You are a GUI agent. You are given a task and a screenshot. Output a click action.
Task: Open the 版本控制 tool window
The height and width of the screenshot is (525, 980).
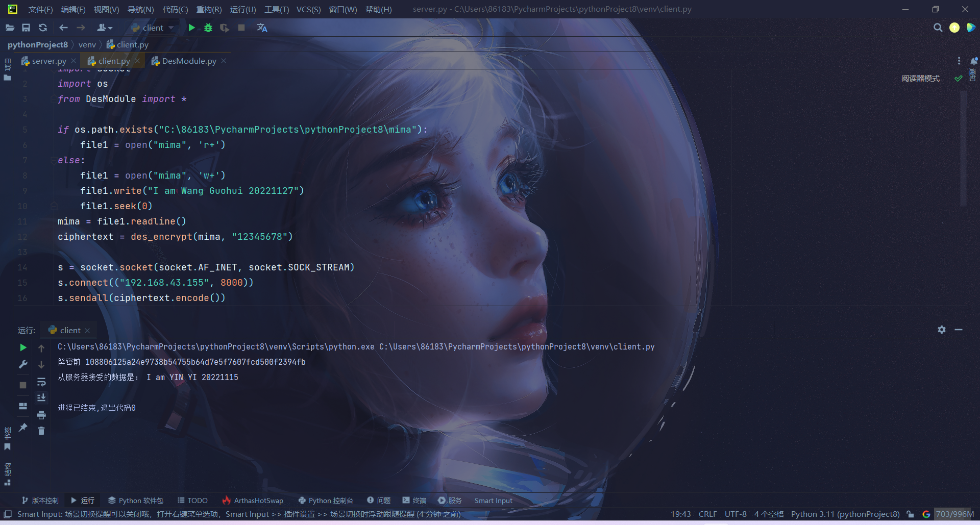tap(40, 501)
